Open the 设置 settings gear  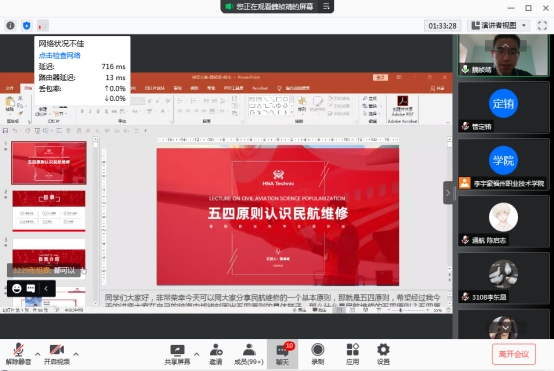383,354
